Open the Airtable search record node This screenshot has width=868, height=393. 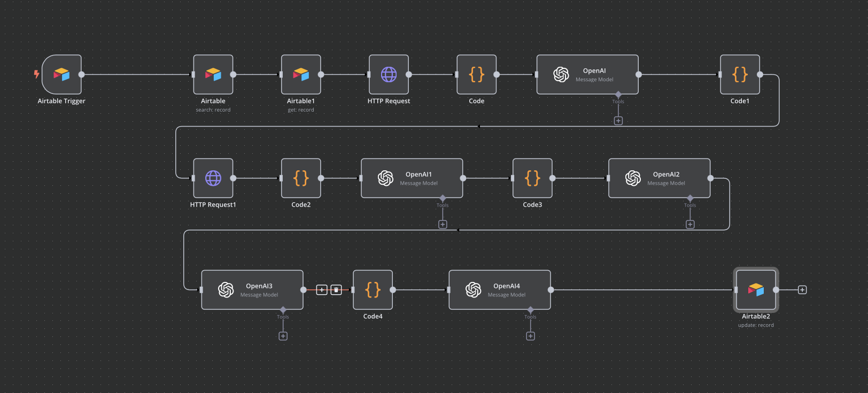click(x=213, y=74)
